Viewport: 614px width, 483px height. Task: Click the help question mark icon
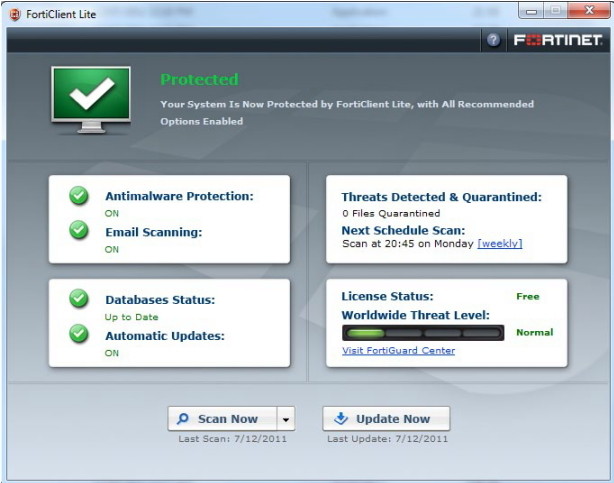[x=494, y=40]
